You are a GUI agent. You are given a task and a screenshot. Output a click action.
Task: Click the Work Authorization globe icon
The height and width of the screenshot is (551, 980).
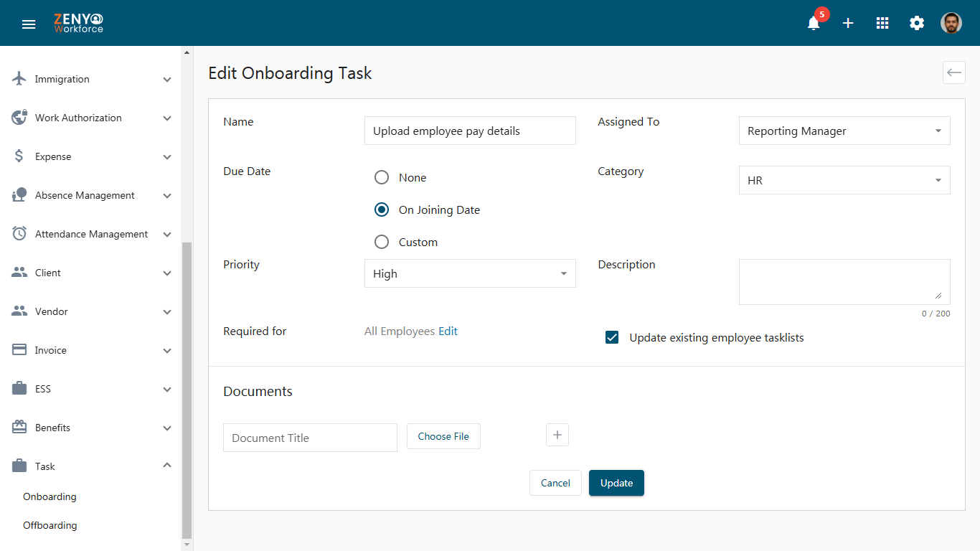pyautogui.click(x=19, y=118)
